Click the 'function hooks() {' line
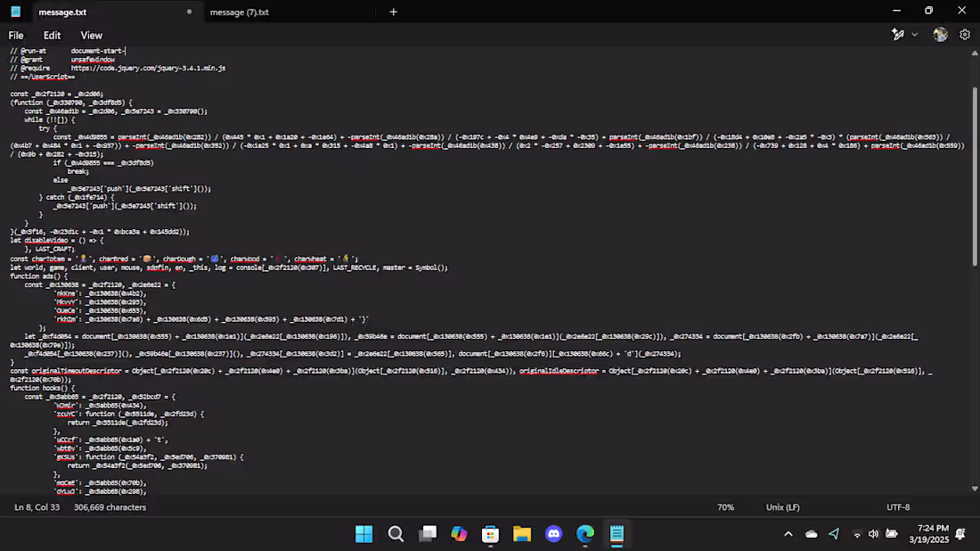980x551 pixels. [43, 388]
